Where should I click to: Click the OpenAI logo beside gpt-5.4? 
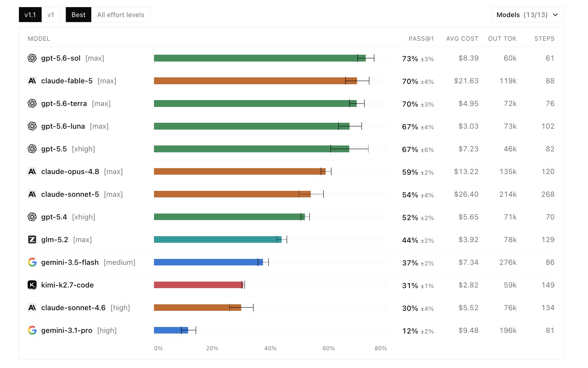click(x=32, y=217)
